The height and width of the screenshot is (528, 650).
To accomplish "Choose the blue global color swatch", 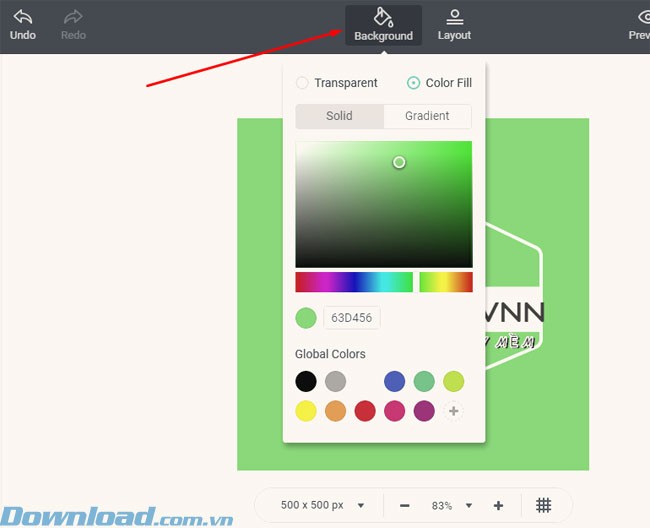I will tap(394, 381).
